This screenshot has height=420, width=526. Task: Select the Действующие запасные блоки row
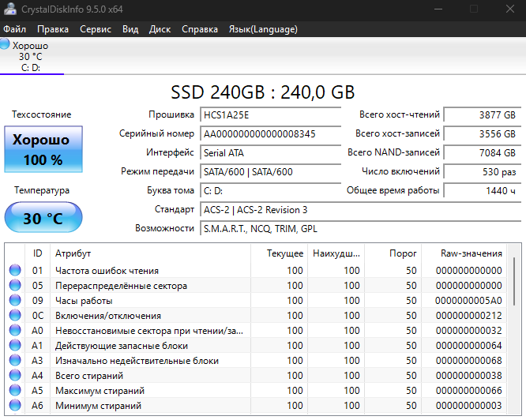click(257, 345)
